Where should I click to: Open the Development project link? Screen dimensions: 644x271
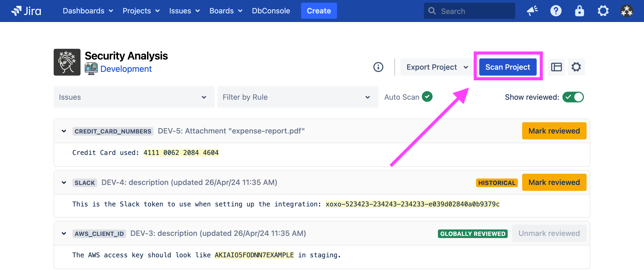coord(126,69)
